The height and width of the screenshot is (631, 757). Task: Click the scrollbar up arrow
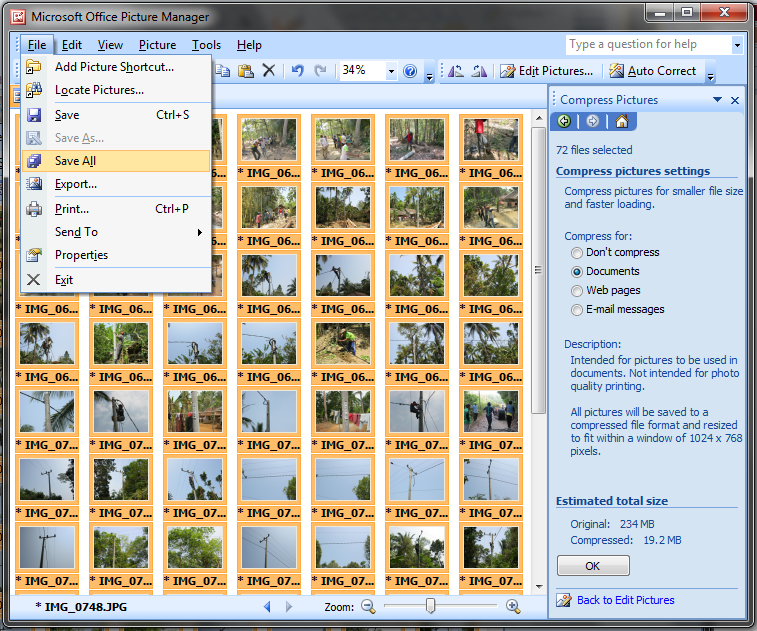tap(539, 118)
